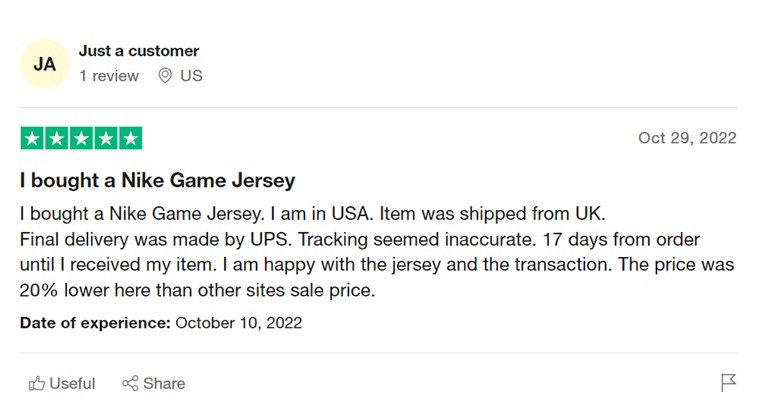Screen dimensions: 761x415
Task: Click the JA avatar circle
Action: [45, 64]
